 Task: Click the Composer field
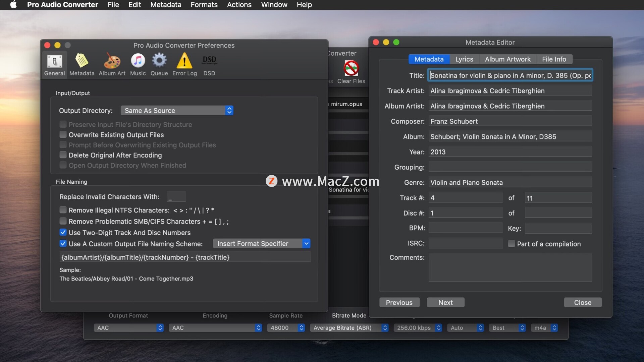pos(510,121)
